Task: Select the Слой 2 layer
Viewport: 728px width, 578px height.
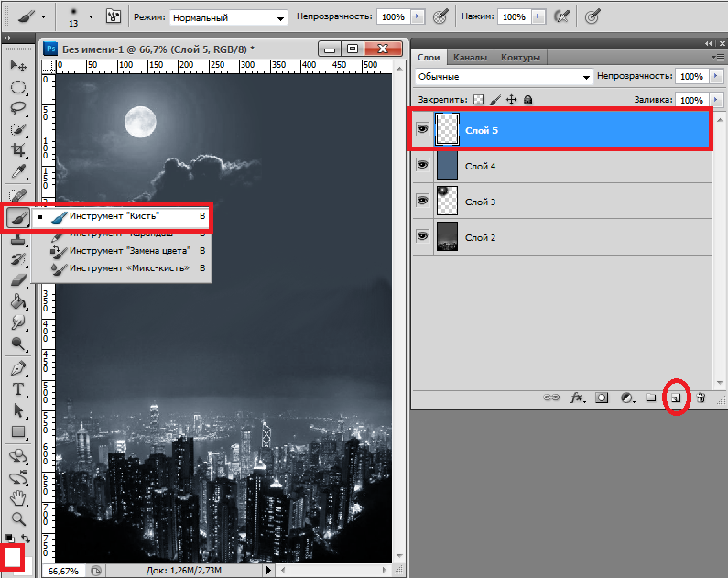Action: [562, 237]
